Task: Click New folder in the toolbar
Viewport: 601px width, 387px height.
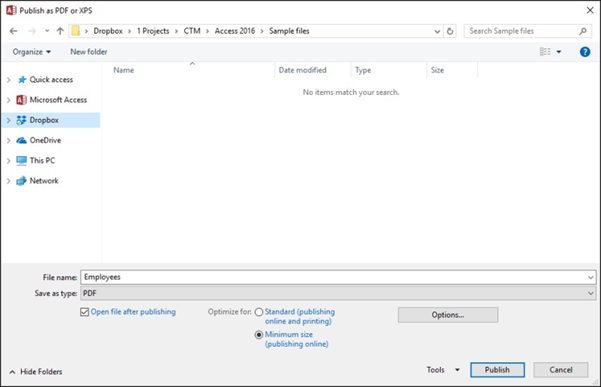Action: (89, 52)
